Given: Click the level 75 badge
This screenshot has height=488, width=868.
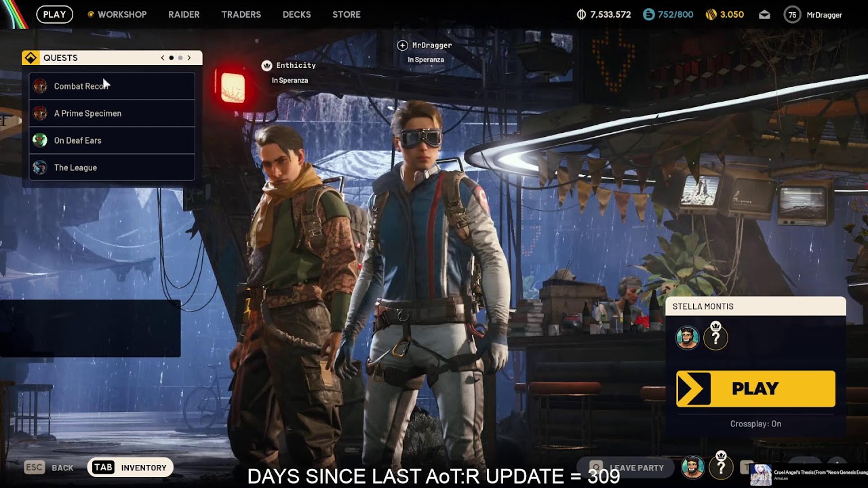Looking at the screenshot, I should point(792,14).
